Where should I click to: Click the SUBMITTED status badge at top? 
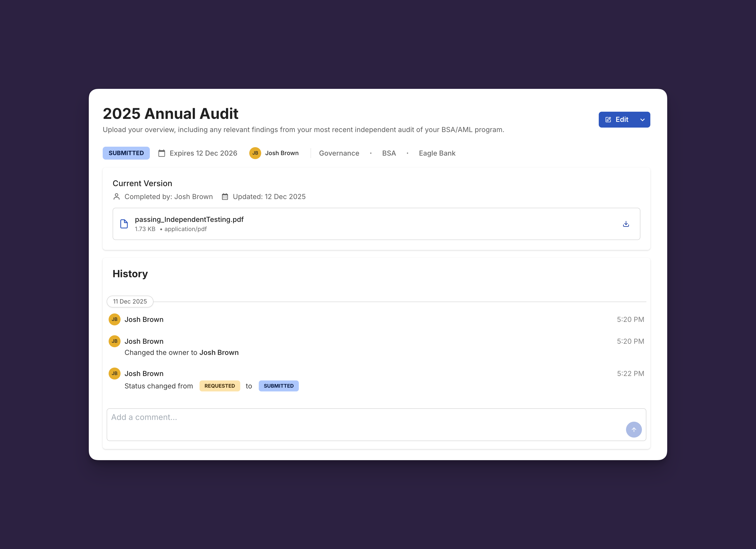tap(126, 153)
